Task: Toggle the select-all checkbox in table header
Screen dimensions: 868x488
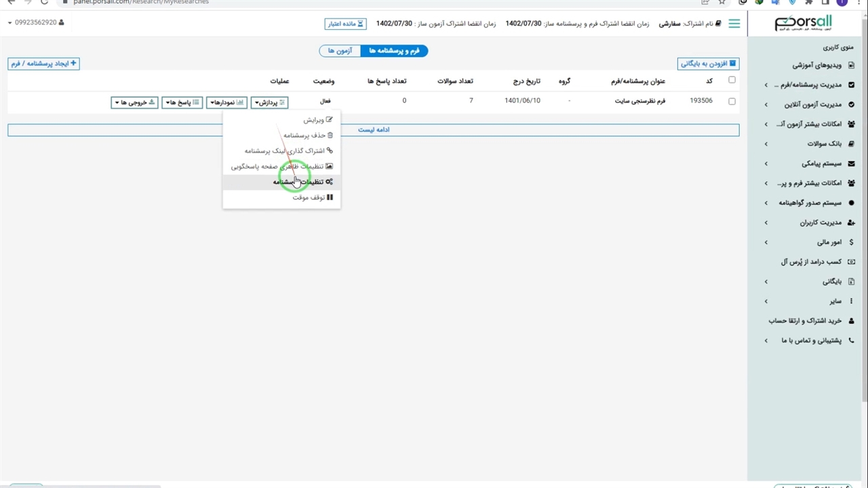Action: click(x=732, y=80)
